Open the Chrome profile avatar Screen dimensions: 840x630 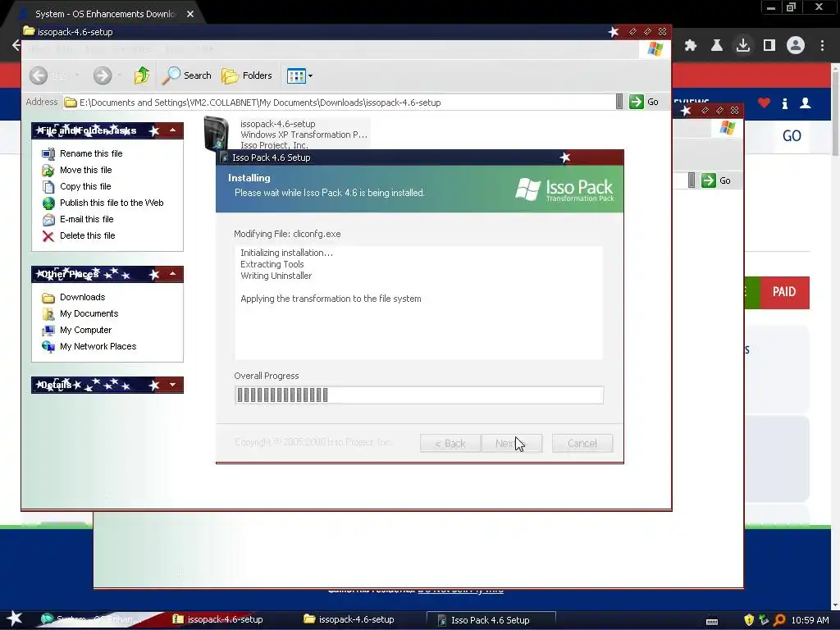click(x=796, y=46)
